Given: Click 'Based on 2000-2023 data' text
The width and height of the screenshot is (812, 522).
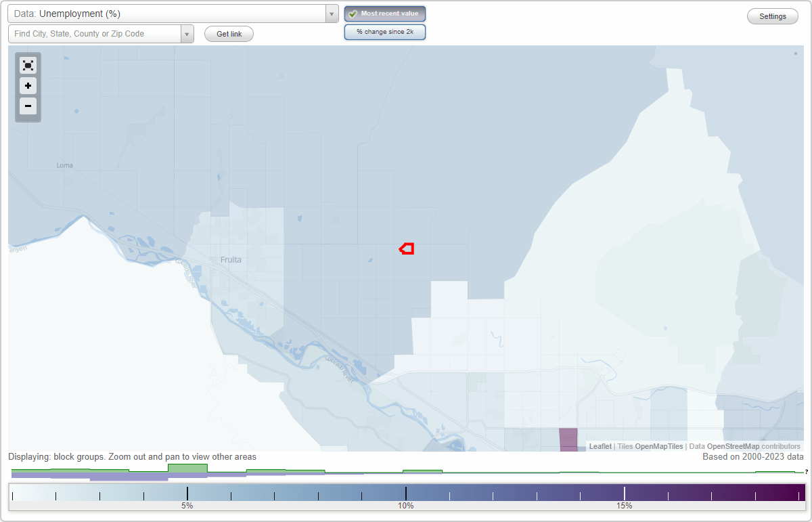Looking at the screenshot, I should [x=753, y=457].
